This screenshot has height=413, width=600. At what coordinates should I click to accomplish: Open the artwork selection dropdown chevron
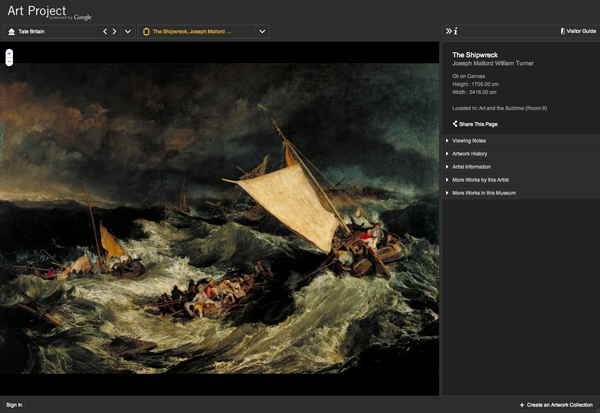tap(262, 31)
